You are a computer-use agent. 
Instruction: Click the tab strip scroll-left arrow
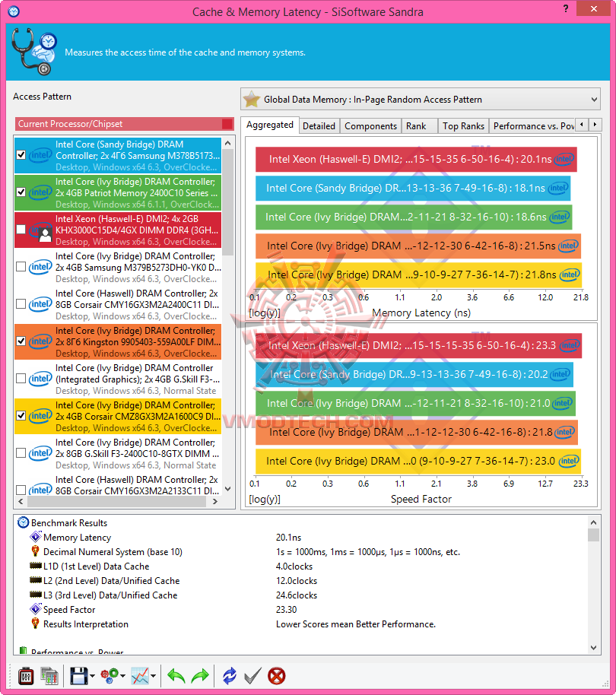[x=582, y=125]
